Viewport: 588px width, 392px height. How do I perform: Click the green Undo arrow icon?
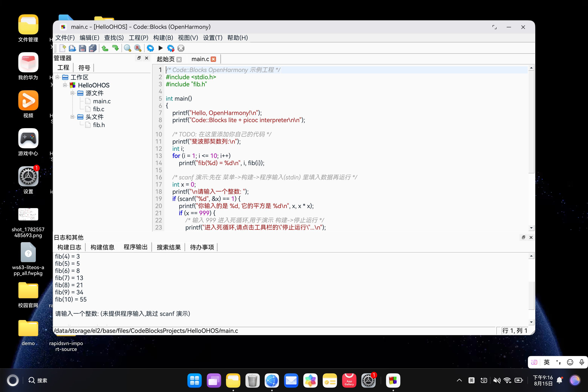click(105, 48)
